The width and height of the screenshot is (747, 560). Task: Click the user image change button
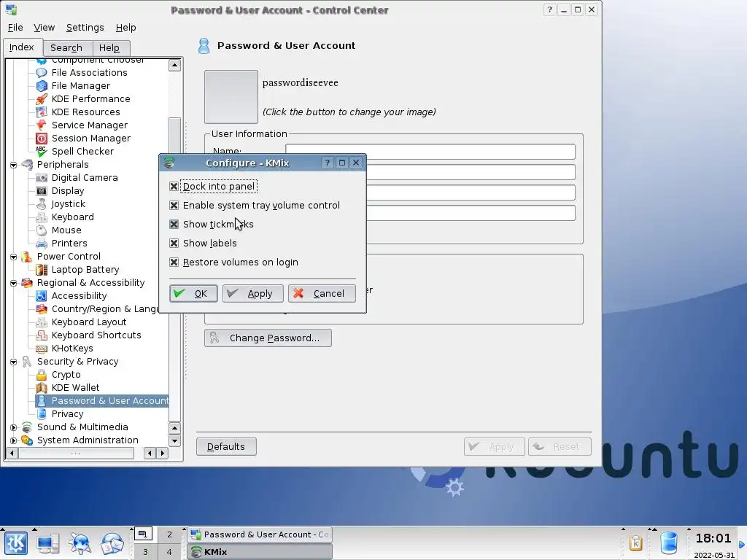(x=231, y=97)
